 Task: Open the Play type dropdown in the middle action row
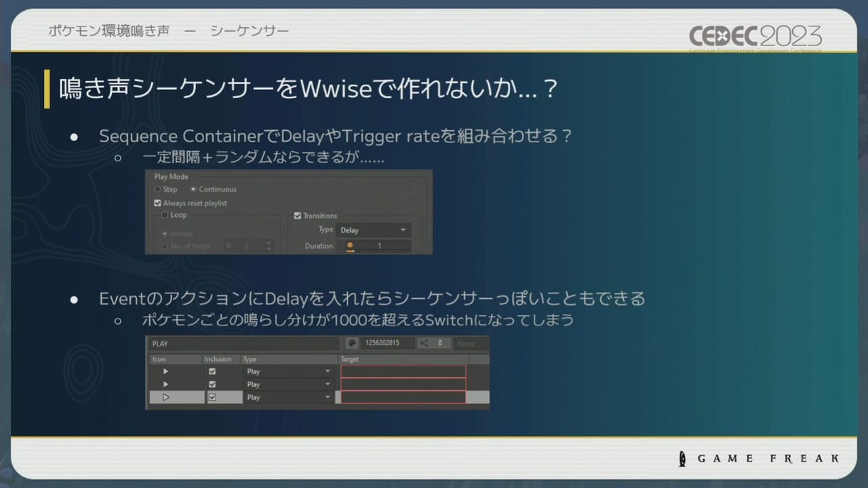pyautogui.click(x=288, y=384)
